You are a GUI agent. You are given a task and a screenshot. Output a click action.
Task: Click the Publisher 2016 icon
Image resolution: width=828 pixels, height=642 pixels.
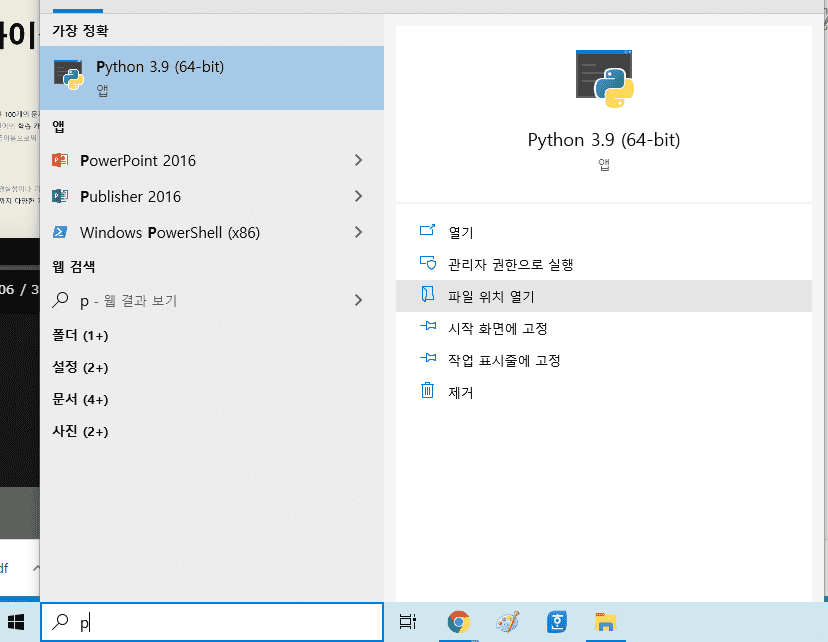click(x=60, y=196)
